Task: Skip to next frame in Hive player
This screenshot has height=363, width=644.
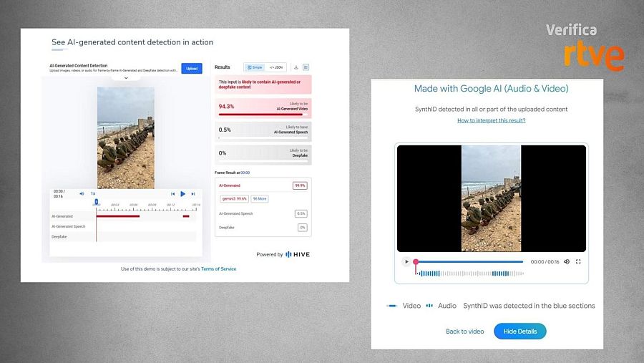Action: coord(193,193)
